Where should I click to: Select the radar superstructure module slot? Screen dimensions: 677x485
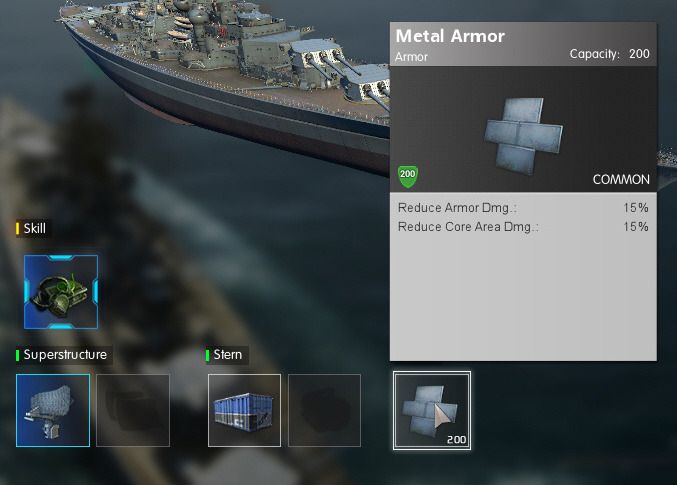(53, 410)
